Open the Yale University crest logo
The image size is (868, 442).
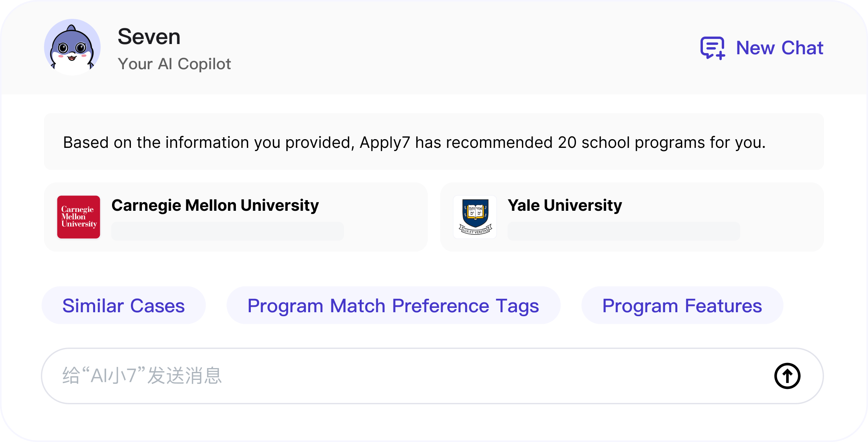(x=475, y=217)
